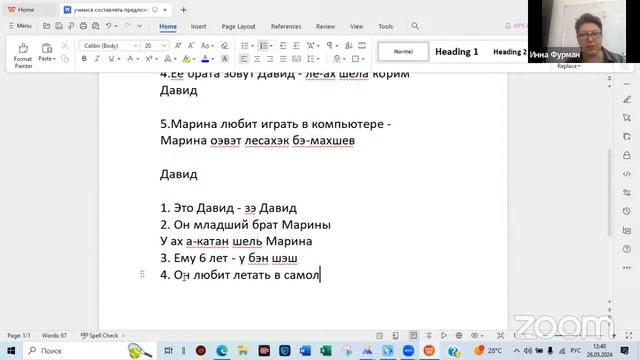This screenshot has height=360, width=640.
Task: Save the document using the Save icon
Action: click(59, 26)
